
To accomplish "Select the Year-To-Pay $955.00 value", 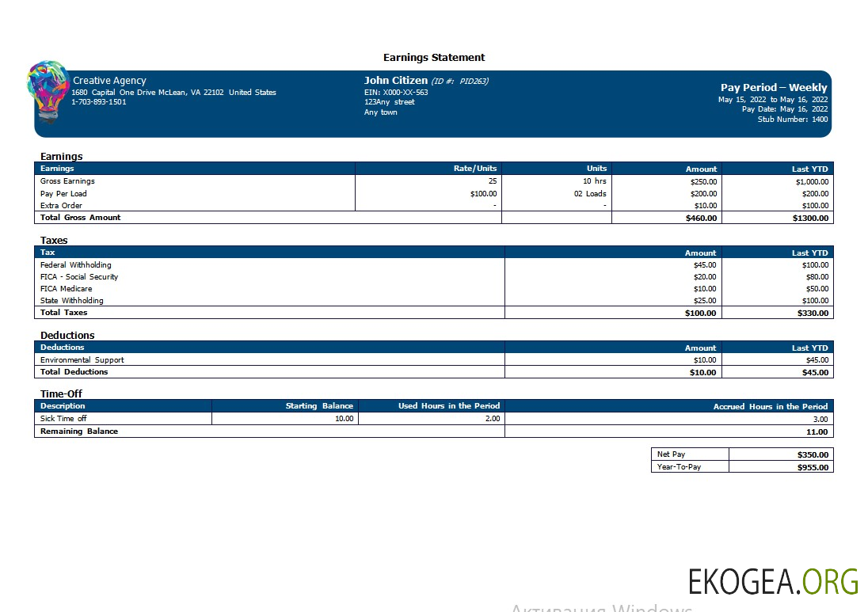I will (x=813, y=467).
